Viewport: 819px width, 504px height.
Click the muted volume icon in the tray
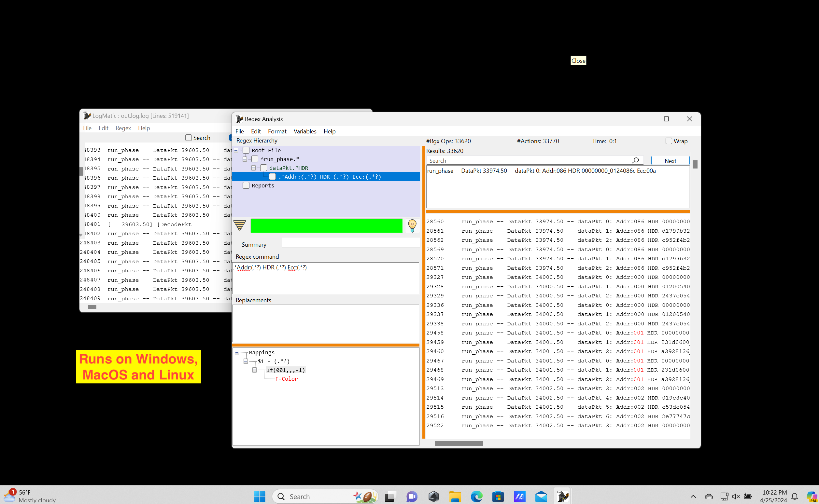pyautogui.click(x=736, y=496)
